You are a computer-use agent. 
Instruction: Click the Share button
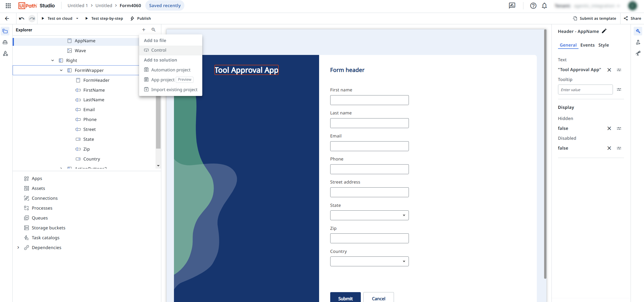(632, 18)
